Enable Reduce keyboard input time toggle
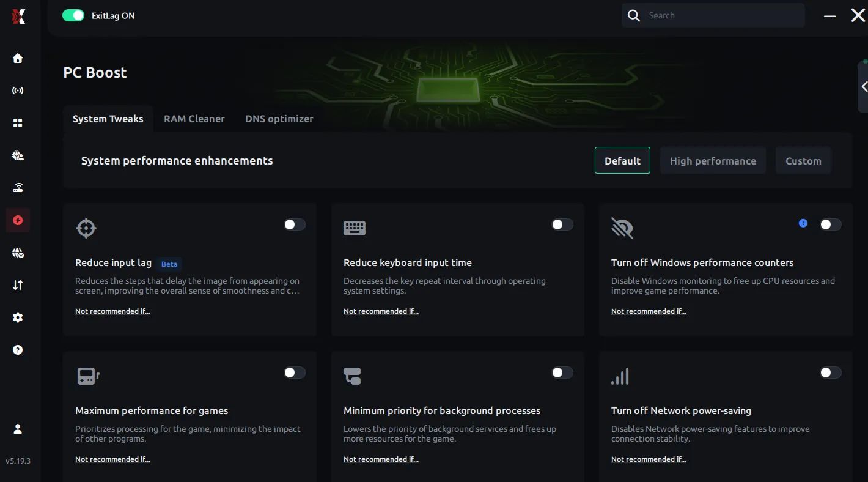 point(562,224)
